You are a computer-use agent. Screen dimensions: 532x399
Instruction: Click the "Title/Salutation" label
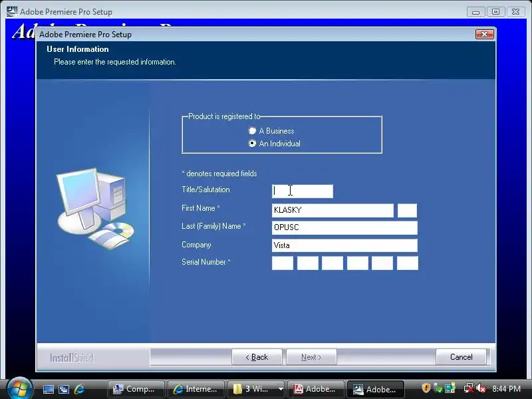(205, 190)
